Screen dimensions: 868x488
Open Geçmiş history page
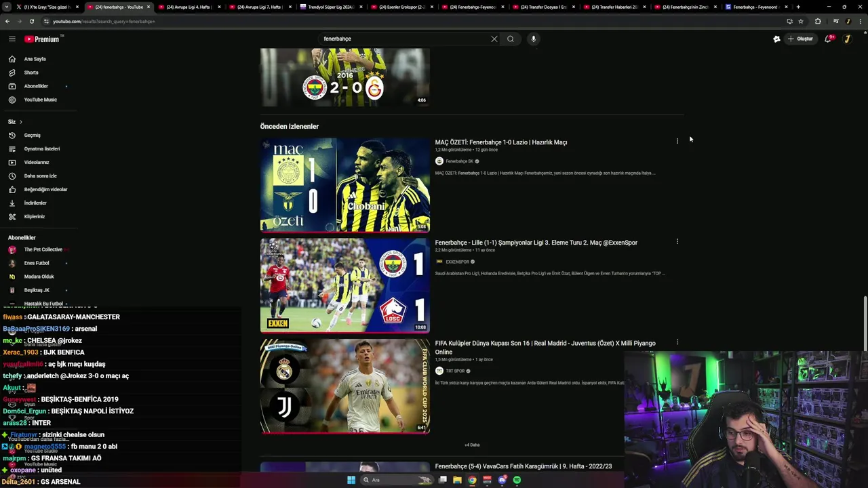click(33, 136)
